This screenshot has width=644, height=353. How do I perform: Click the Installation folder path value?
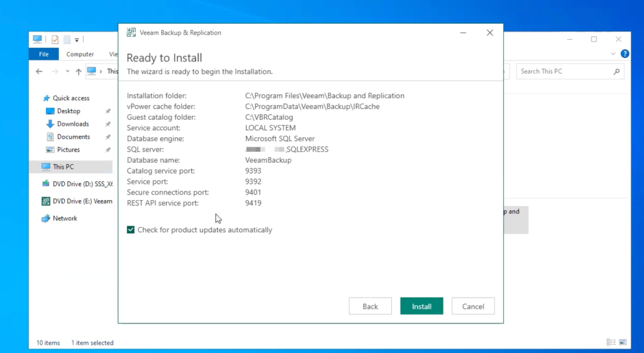tap(325, 96)
